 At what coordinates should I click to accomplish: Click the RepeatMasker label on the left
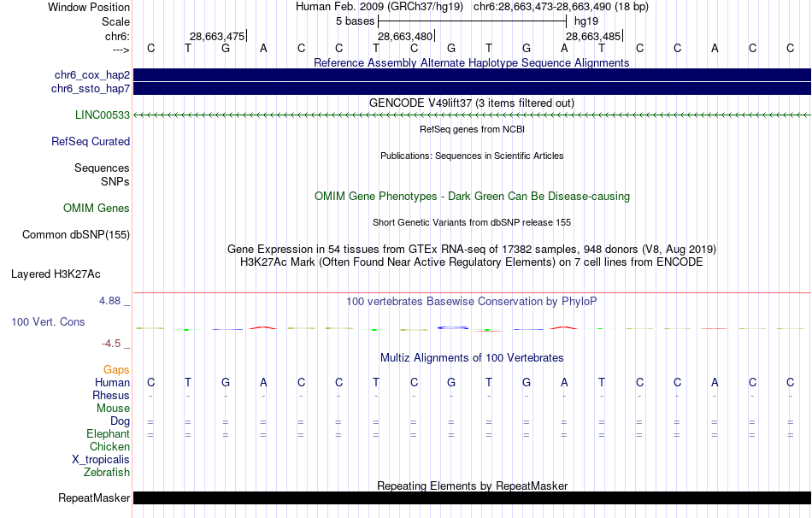[x=94, y=497]
